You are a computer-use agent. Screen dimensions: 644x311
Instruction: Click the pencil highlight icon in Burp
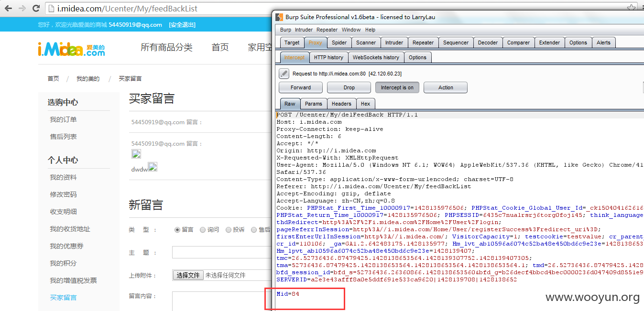(284, 74)
